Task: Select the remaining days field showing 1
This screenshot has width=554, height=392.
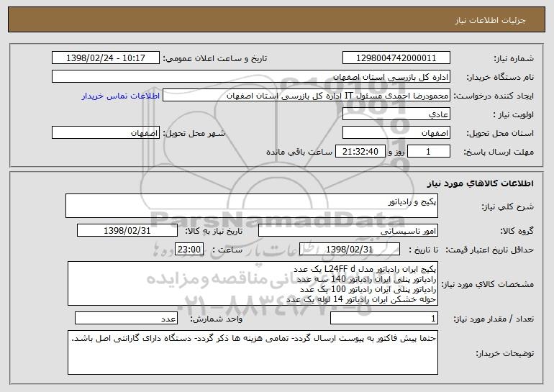Action: point(429,152)
